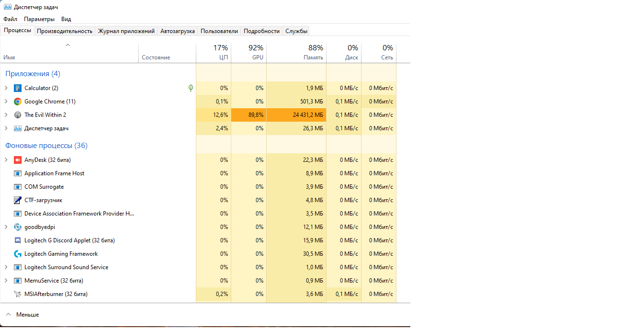Sort by the Состояние column header
Image resolution: width=644 pixels, height=330 pixels.
click(x=167, y=53)
